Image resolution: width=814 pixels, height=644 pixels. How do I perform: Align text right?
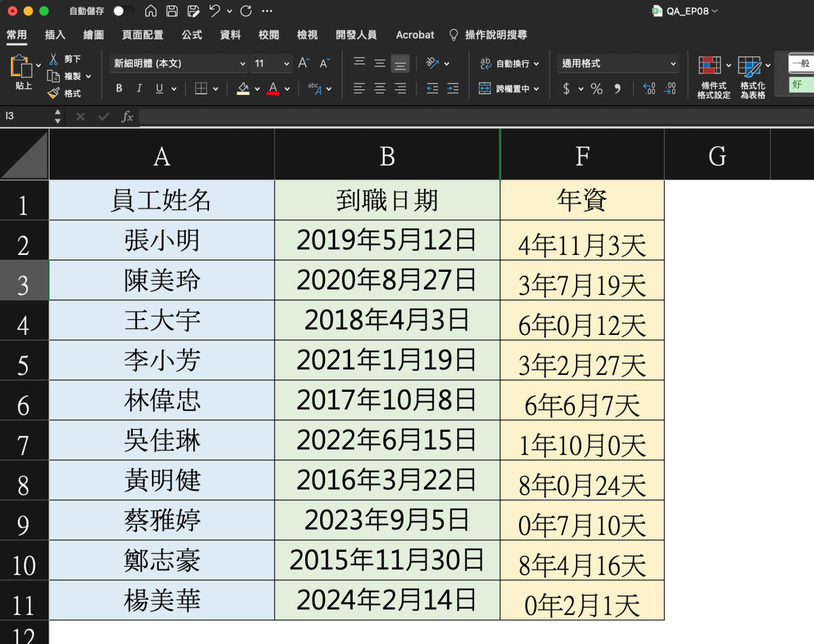click(x=400, y=88)
